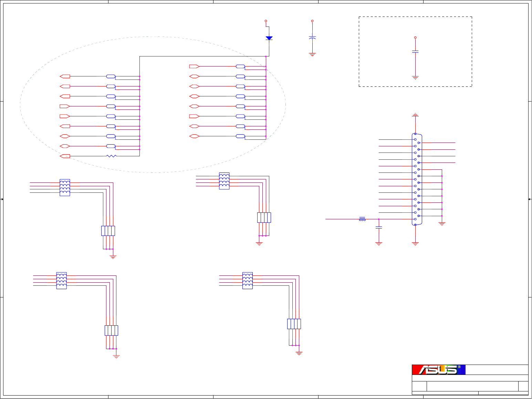Select ground symbol of lower-left filter circuit

116,357
